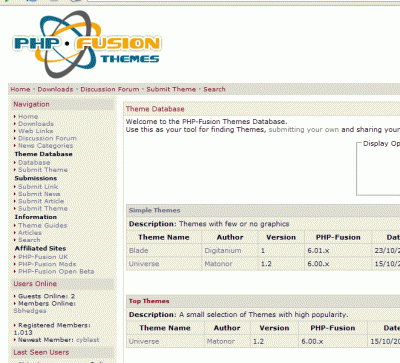
Task: Open newest member cyblast's profile
Action: pyautogui.click(x=88, y=340)
